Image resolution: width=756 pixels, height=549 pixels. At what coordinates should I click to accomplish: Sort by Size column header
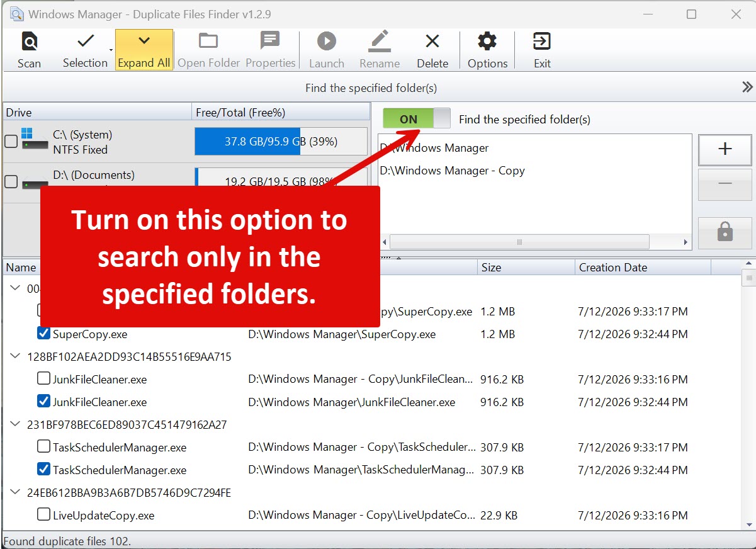tap(526, 268)
